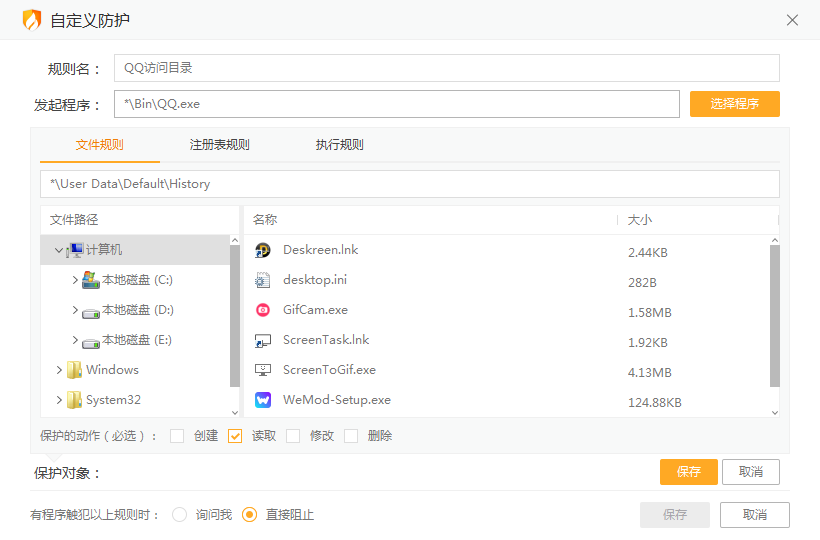Click the 规则名 input field
This screenshot has width=820, height=540.
[x=447, y=68]
